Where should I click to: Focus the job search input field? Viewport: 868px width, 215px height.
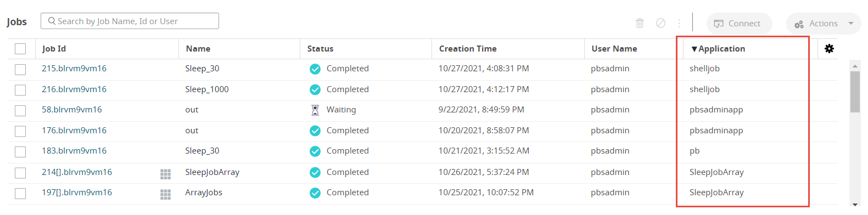click(x=130, y=21)
